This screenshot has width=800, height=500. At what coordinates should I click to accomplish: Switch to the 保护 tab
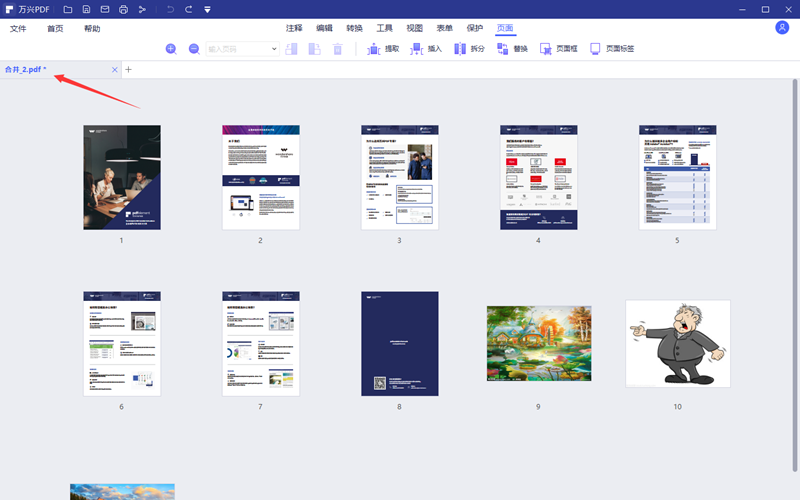click(x=474, y=29)
